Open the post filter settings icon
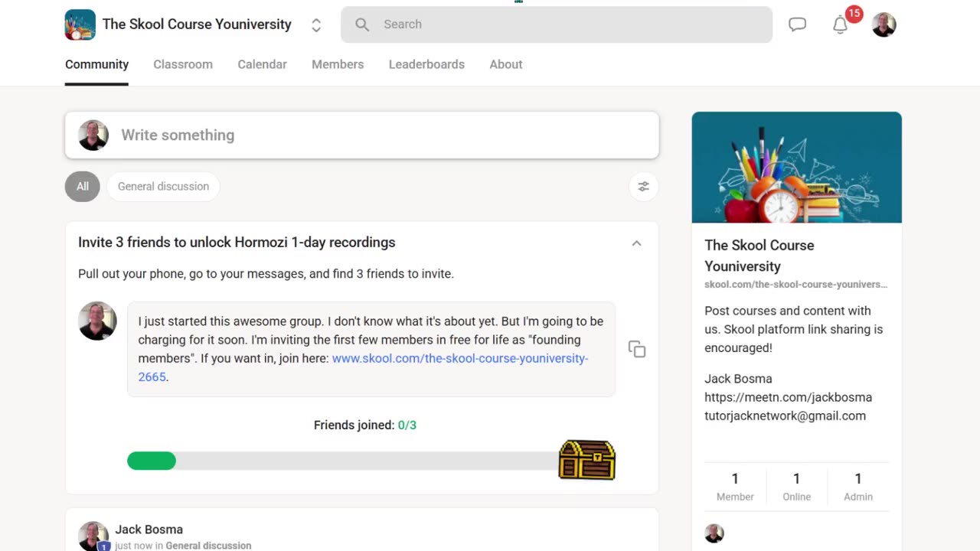Screen dimensions: 980x551 [643, 186]
